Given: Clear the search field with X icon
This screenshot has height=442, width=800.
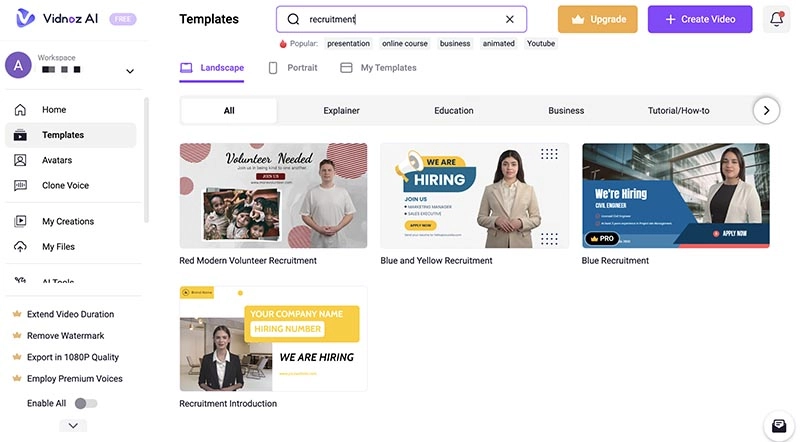Looking at the screenshot, I should pyautogui.click(x=510, y=19).
